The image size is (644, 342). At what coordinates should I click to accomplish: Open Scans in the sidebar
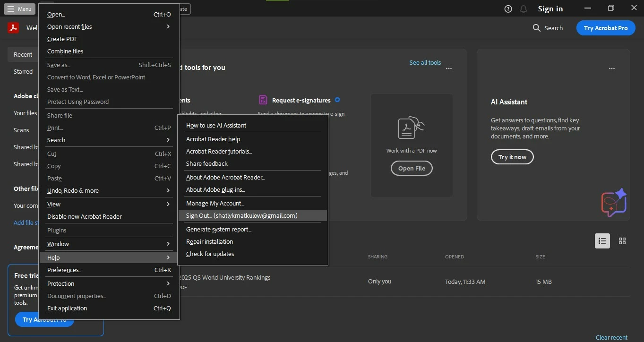21,130
